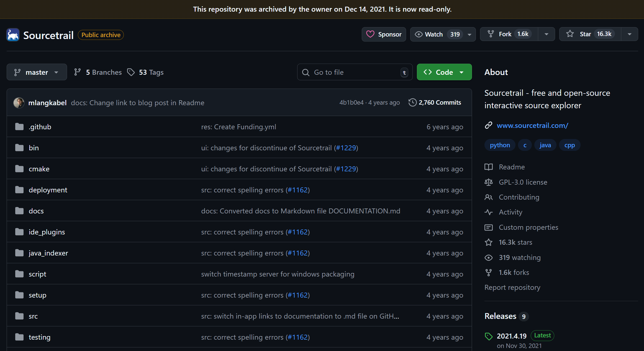Click the Sourcetrail repository avatar icon

pyautogui.click(x=13, y=35)
